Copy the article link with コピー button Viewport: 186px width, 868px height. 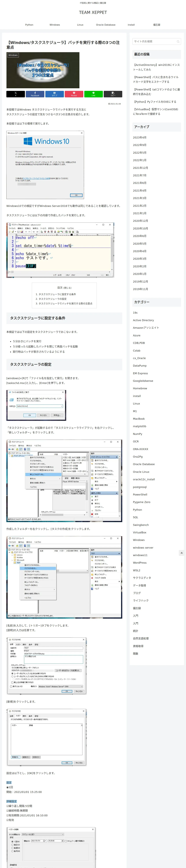click(113, 94)
